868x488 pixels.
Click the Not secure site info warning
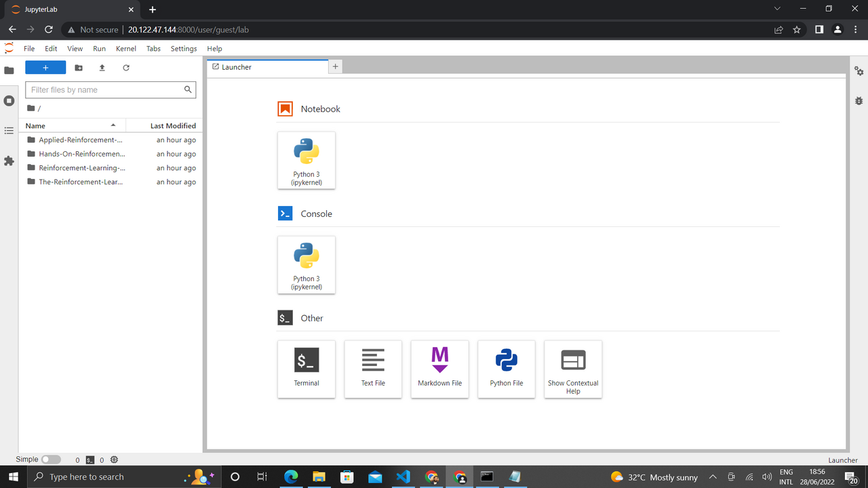point(92,30)
